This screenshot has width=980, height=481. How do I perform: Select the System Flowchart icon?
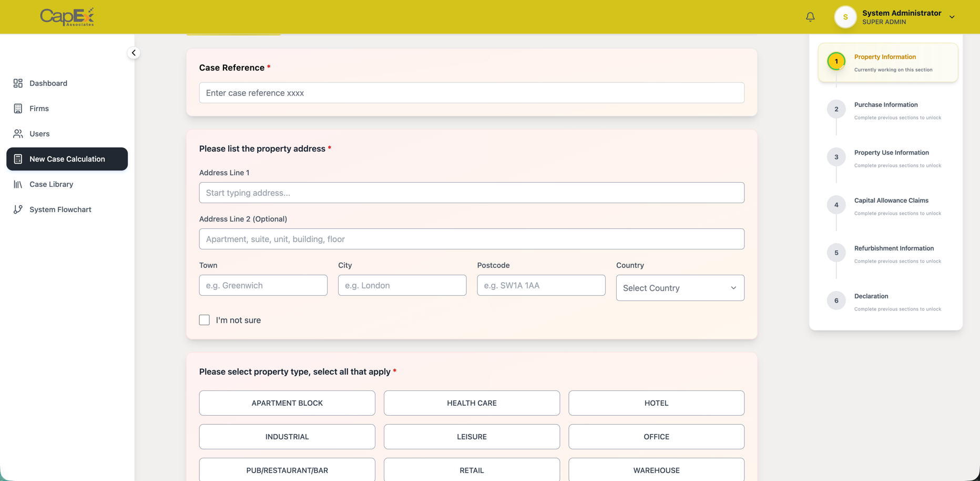tap(17, 209)
